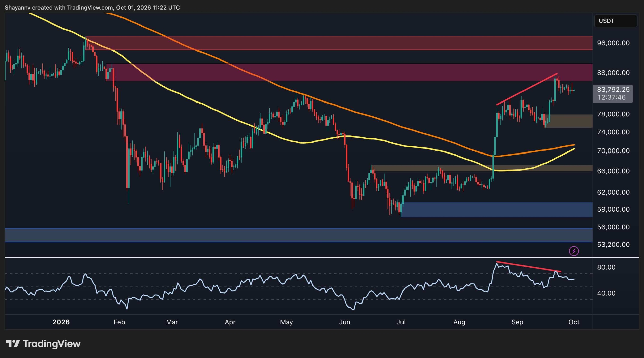Click the USDT currency label box

click(616, 21)
